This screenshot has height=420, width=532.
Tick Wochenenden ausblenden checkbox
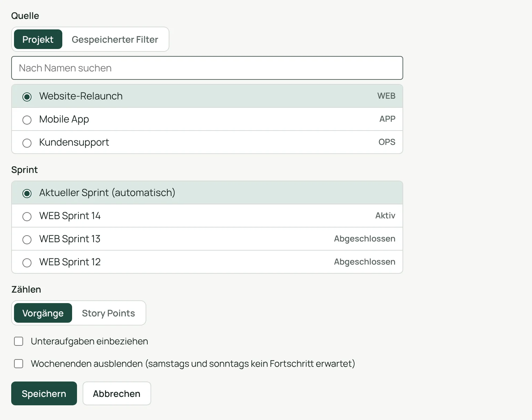point(19,364)
